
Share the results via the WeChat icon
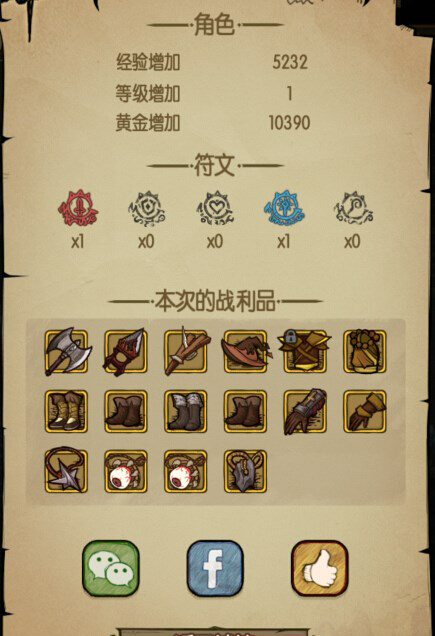tap(111, 568)
